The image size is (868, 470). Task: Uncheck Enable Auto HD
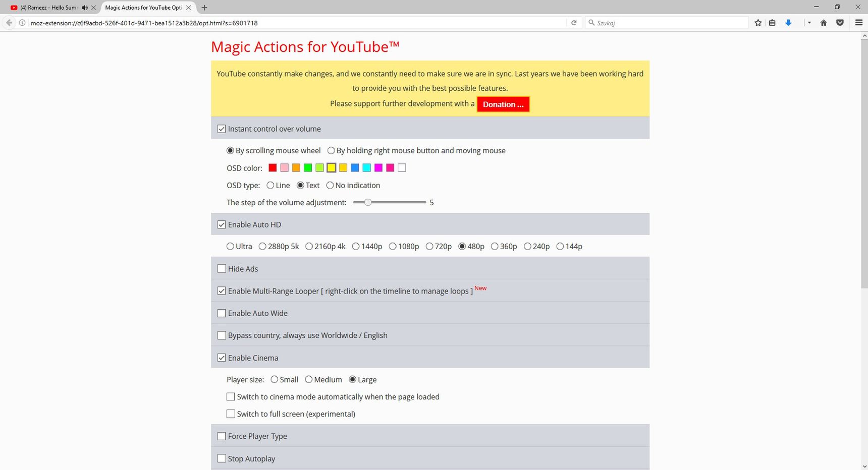tap(222, 225)
